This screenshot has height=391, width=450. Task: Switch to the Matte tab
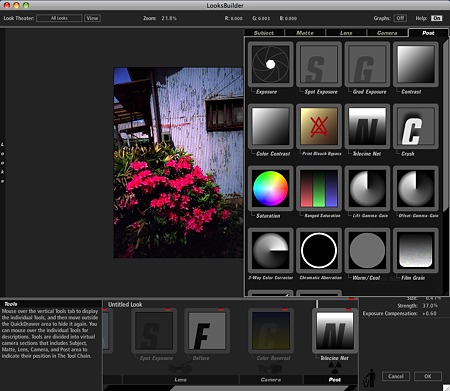pos(305,33)
